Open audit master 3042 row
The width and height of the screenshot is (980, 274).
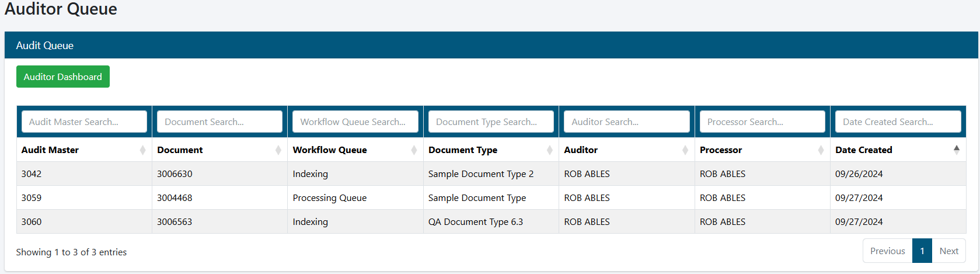tap(32, 174)
